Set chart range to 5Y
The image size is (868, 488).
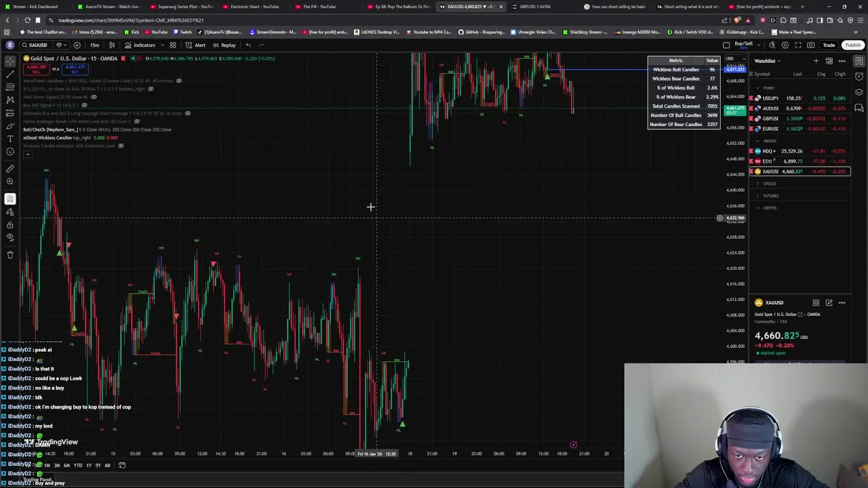pyautogui.click(x=98, y=466)
